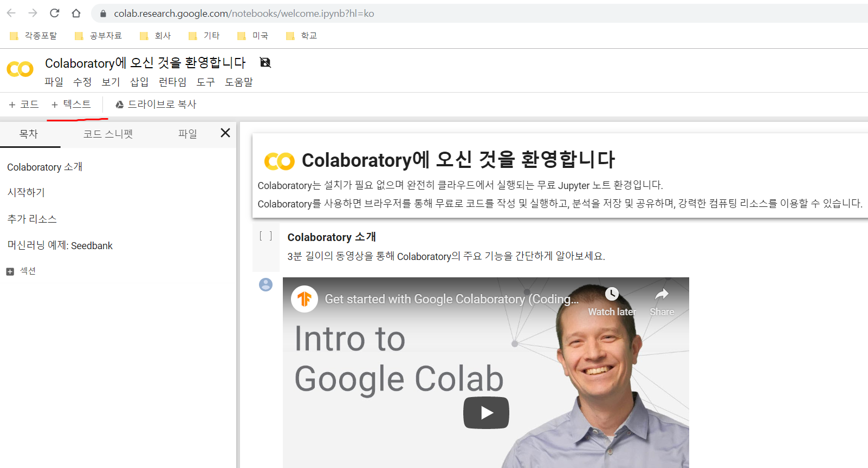Viewport: 868px width, 468px height.
Task: Open the 도구 menu
Action: point(206,82)
